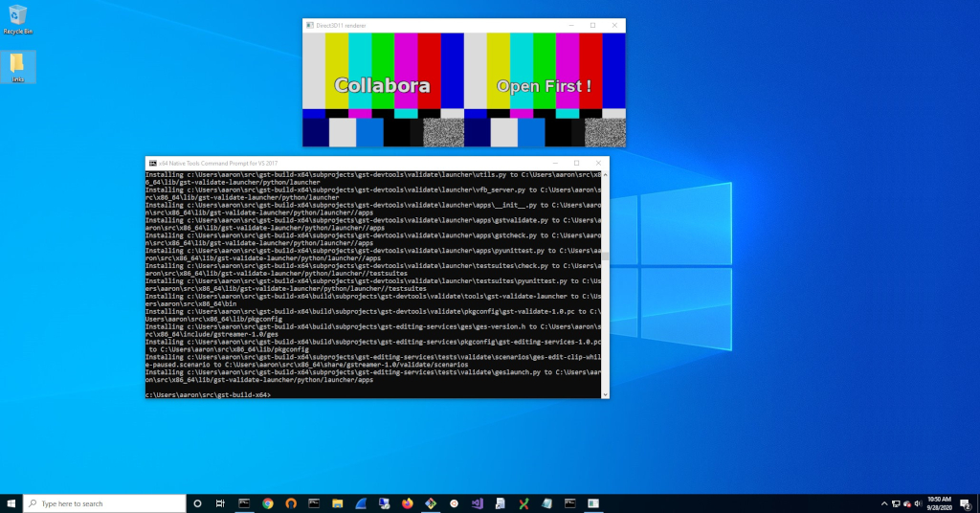Click the command prompt window's title bar icon

click(152, 163)
